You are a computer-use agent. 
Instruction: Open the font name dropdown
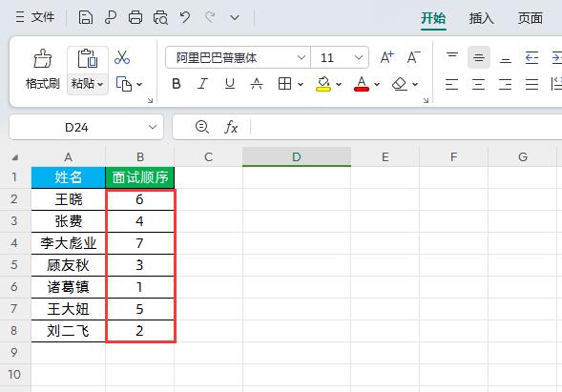[x=302, y=57]
